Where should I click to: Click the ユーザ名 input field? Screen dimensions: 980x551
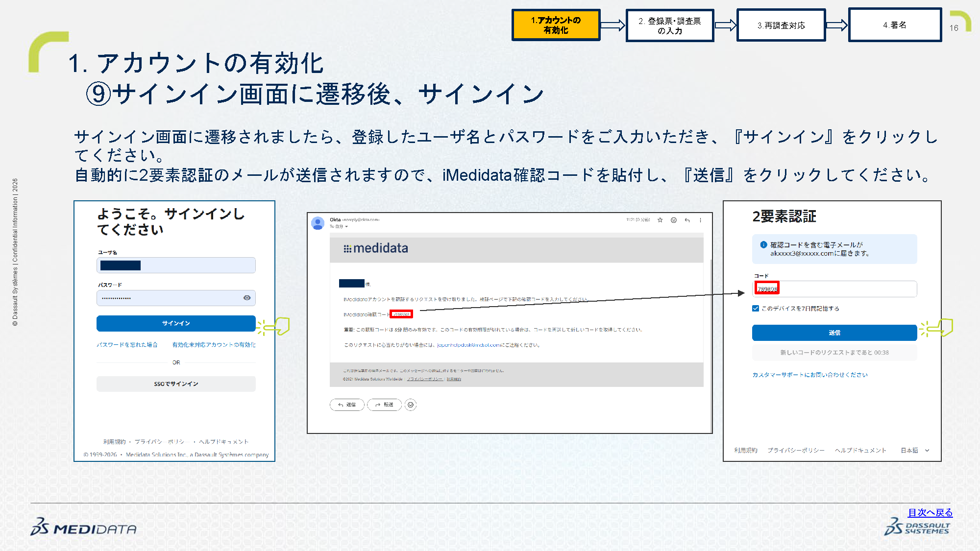coord(176,265)
